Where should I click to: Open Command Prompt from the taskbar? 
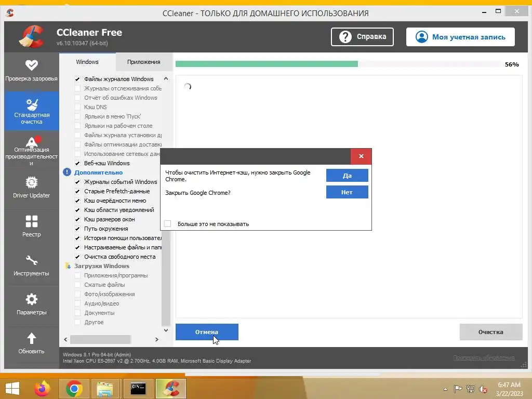tap(138, 389)
